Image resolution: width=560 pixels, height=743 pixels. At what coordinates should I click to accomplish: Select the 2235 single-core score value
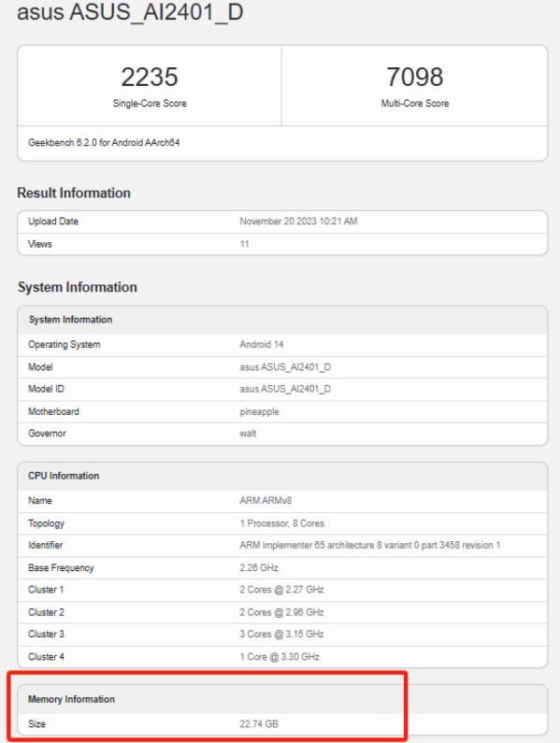[x=150, y=77]
